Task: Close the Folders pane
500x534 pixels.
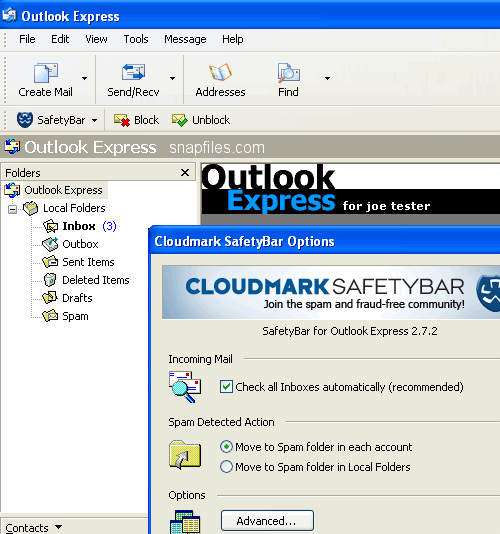Action: pyautogui.click(x=185, y=173)
